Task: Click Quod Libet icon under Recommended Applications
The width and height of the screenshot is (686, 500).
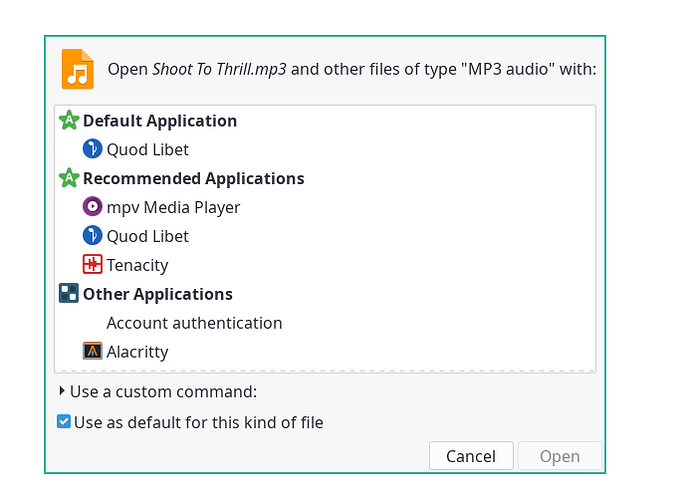Action: (x=92, y=236)
